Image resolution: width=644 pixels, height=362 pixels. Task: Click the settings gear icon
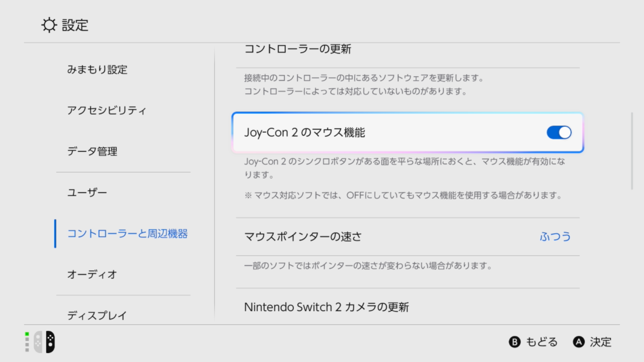coord(49,25)
